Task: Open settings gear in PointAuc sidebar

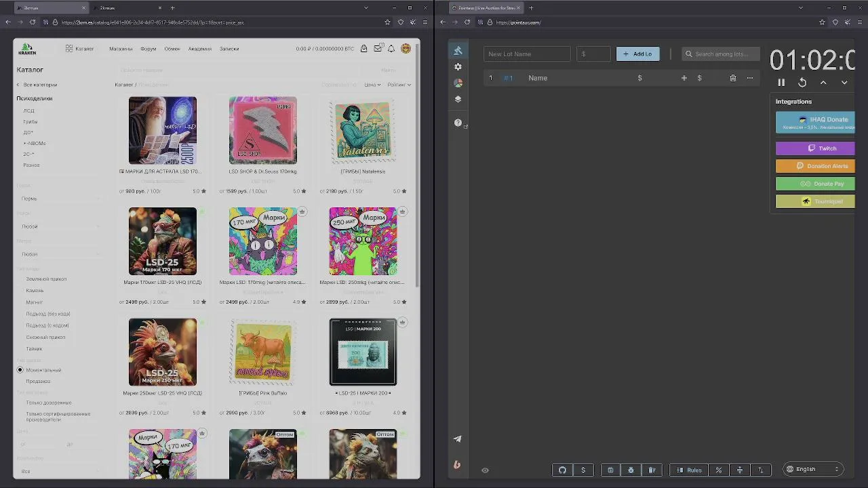Action: click(458, 67)
